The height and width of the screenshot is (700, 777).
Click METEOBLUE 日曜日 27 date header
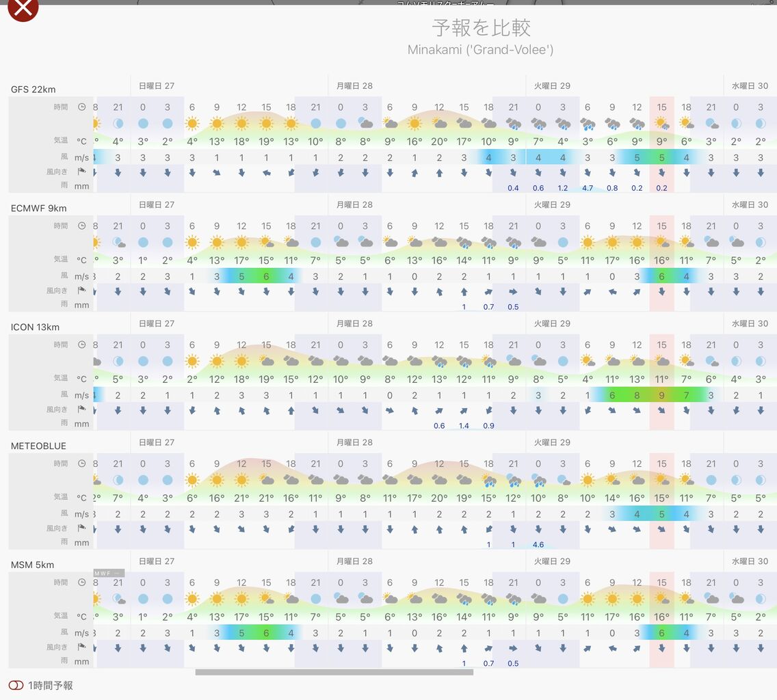pyautogui.click(x=157, y=442)
